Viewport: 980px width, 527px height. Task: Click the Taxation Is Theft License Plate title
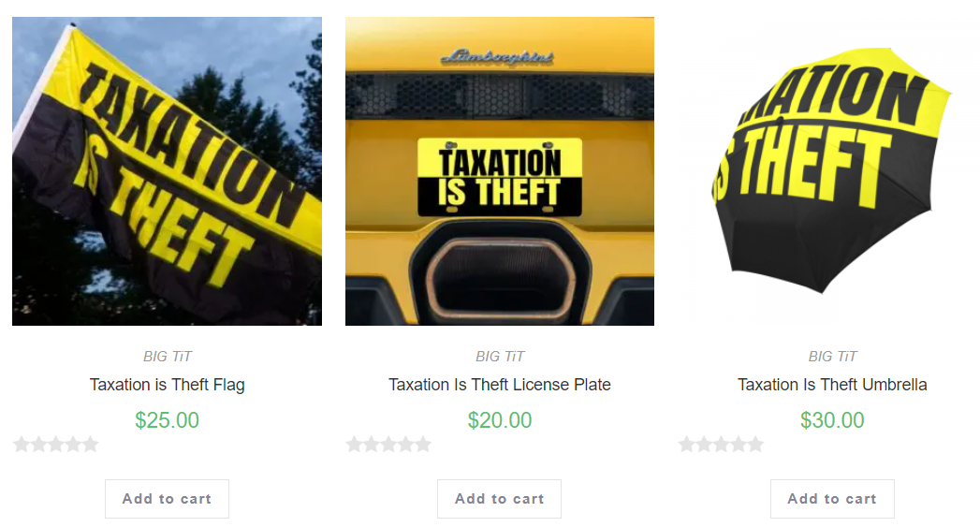(x=500, y=385)
